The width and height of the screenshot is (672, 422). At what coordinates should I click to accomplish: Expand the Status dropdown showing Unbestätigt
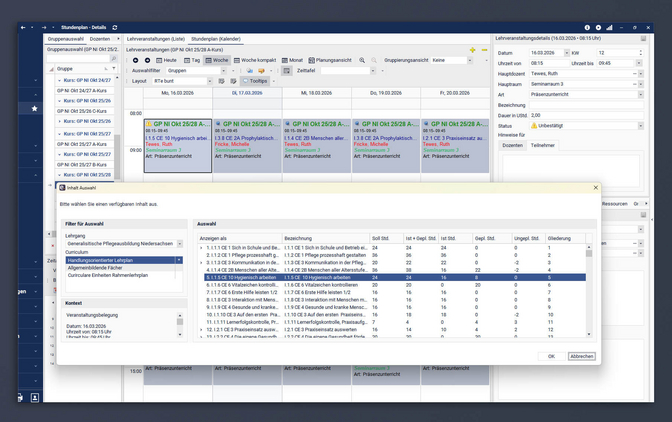coord(641,126)
